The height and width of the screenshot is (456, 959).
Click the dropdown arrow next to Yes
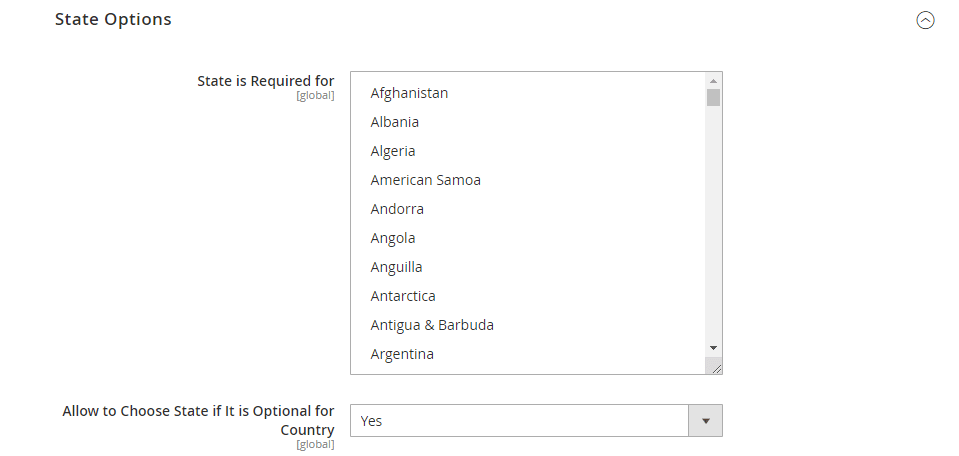pyautogui.click(x=705, y=421)
